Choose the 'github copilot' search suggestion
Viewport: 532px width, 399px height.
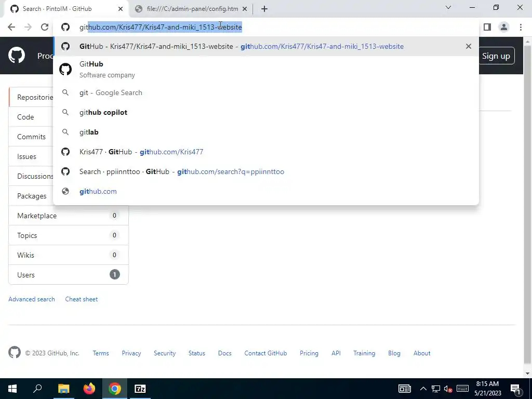point(266,112)
